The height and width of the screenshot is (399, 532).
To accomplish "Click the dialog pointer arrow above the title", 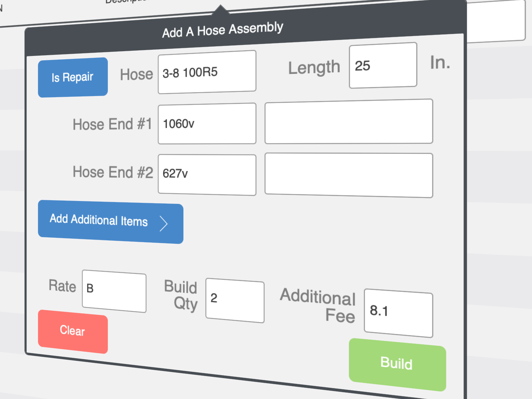I will coord(221,9).
